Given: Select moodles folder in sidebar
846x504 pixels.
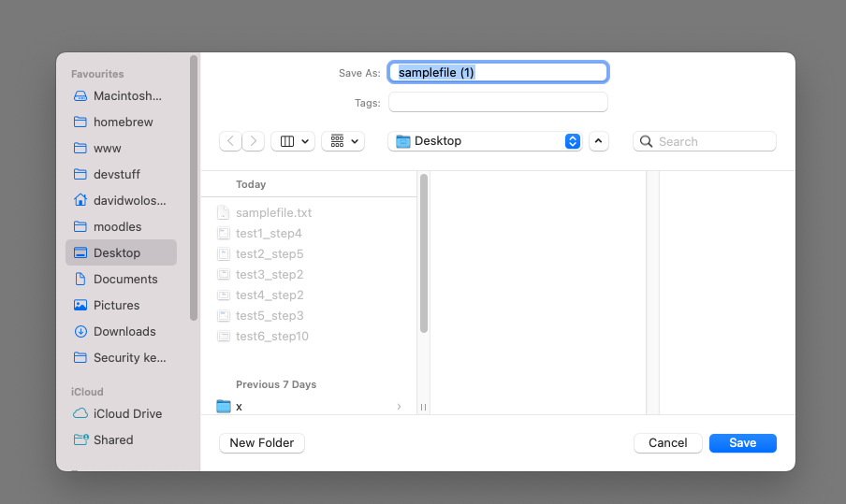Looking at the screenshot, I should pyautogui.click(x=121, y=226).
